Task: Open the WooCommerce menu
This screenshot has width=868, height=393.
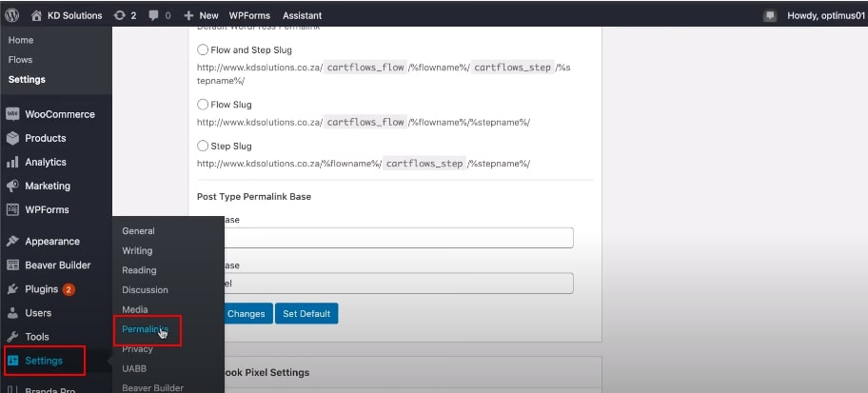Action: tap(60, 114)
